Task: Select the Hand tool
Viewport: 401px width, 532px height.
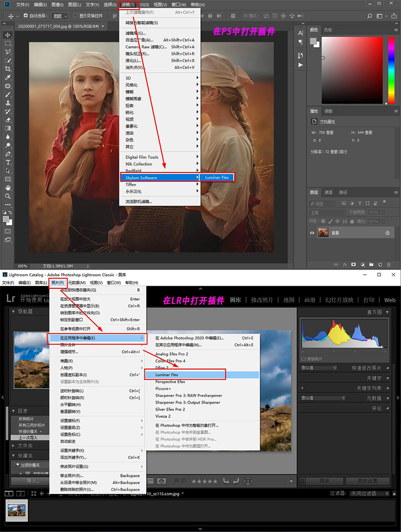Action: click(8, 188)
